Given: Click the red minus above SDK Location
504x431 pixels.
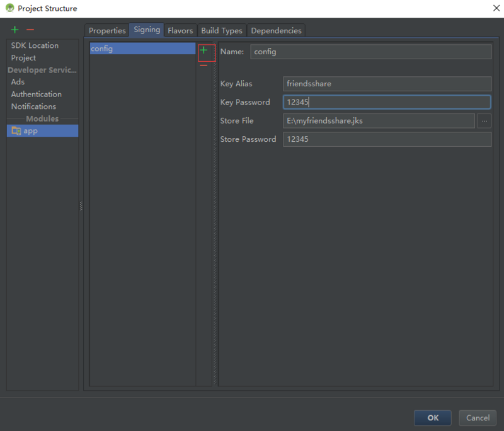Looking at the screenshot, I should point(30,30).
